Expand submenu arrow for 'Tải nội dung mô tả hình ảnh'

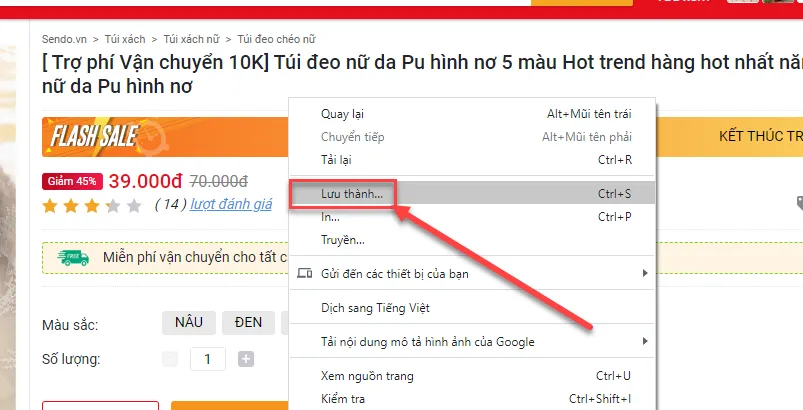click(645, 341)
